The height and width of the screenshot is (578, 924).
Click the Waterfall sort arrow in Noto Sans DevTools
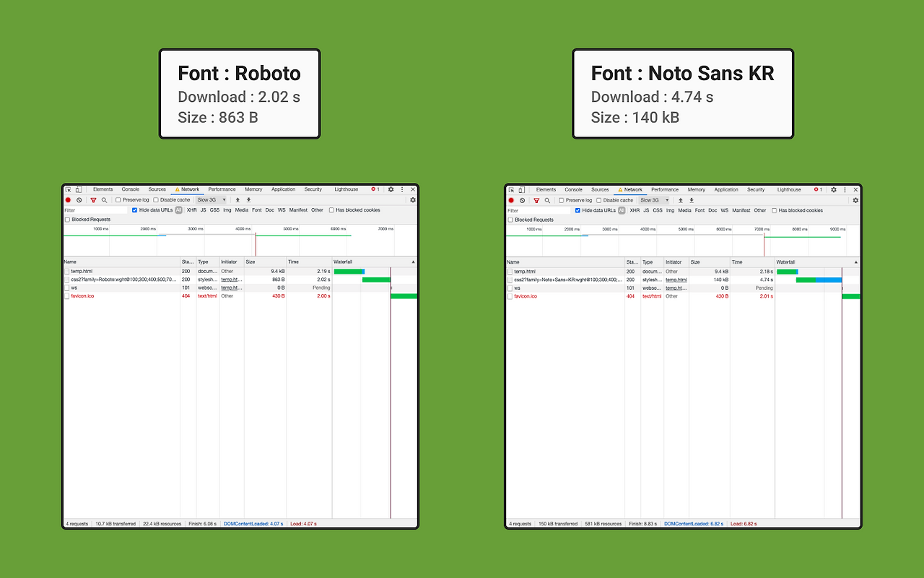(x=856, y=262)
